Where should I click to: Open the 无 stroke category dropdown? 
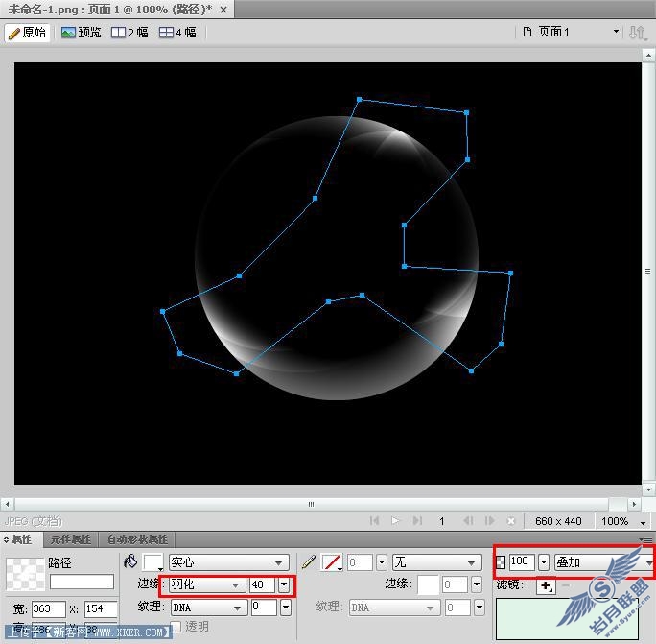[x=436, y=562]
